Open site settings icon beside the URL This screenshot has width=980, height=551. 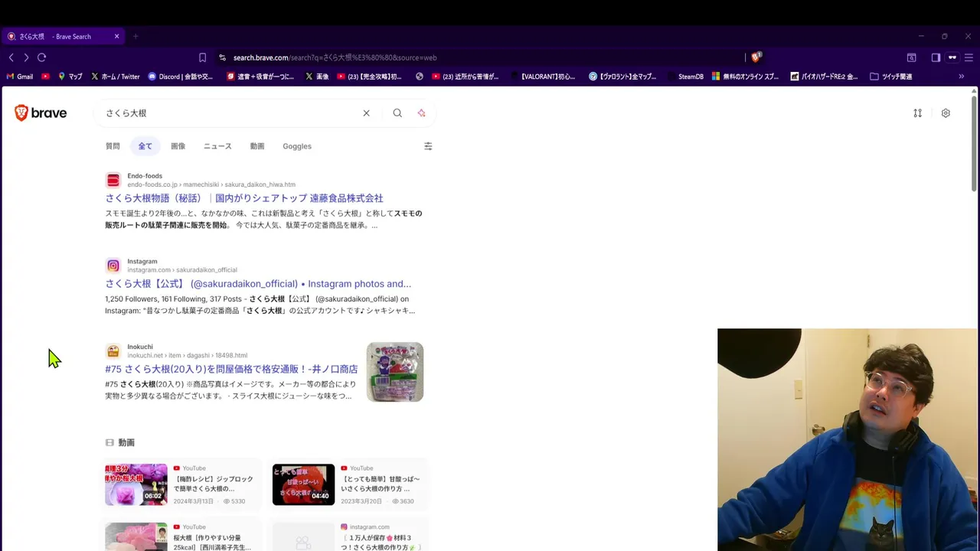point(222,57)
